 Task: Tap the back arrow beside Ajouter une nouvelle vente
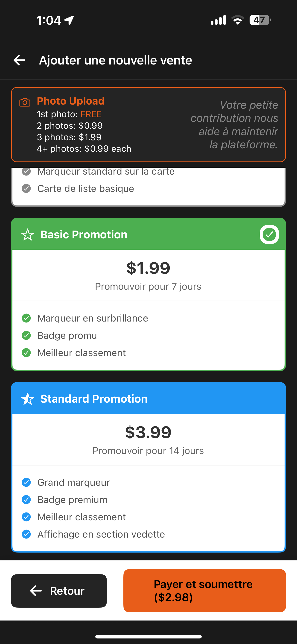[x=19, y=60]
